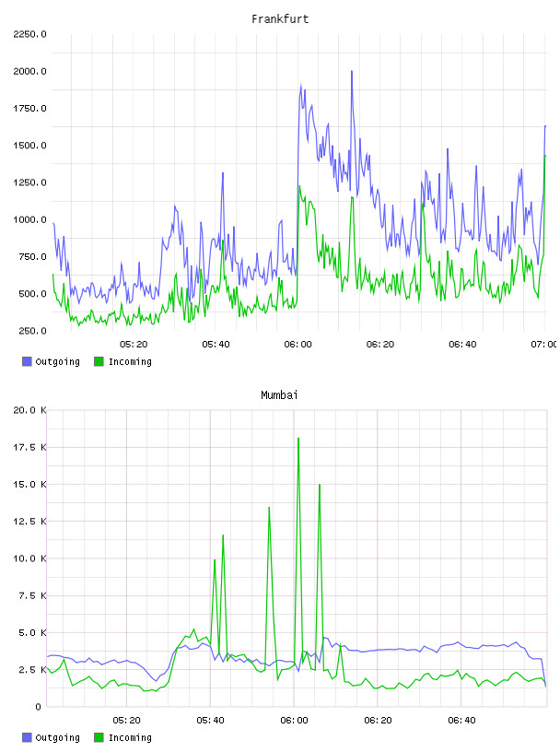Viewport: 560px width, 752px height.
Task: Click the 05:40 time label in Frankfurt chart
Action: click(216, 345)
